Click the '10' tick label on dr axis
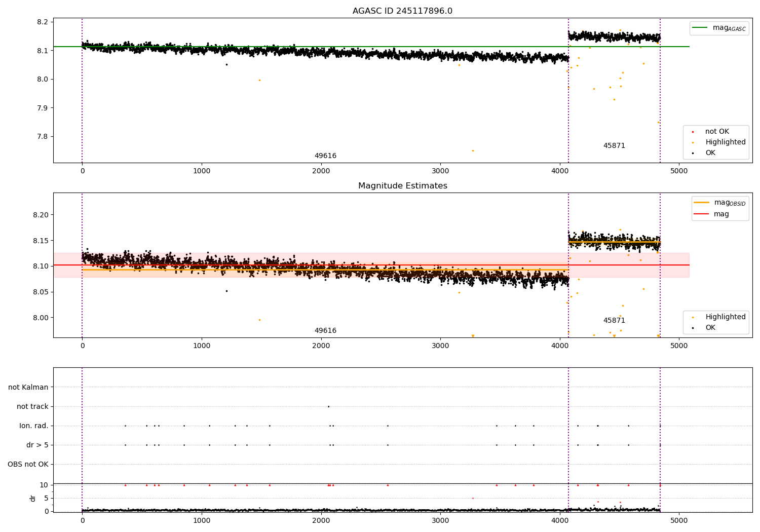This screenshot has height=532, width=760. pos(44,485)
